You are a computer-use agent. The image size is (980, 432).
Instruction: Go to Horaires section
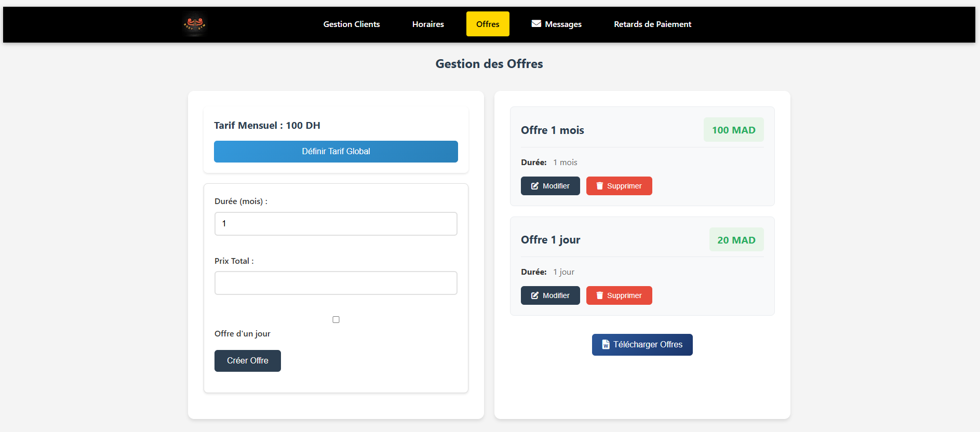coord(428,24)
